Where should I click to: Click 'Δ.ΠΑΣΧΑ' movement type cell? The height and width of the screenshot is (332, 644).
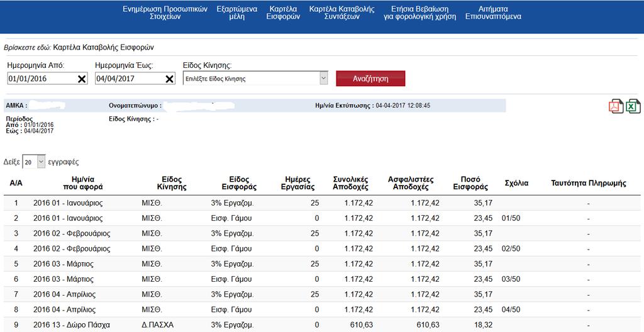click(158, 324)
